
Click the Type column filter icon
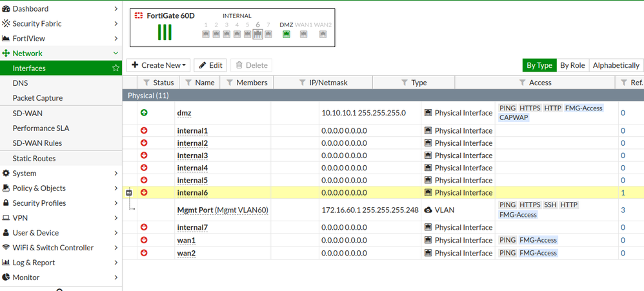[405, 83]
